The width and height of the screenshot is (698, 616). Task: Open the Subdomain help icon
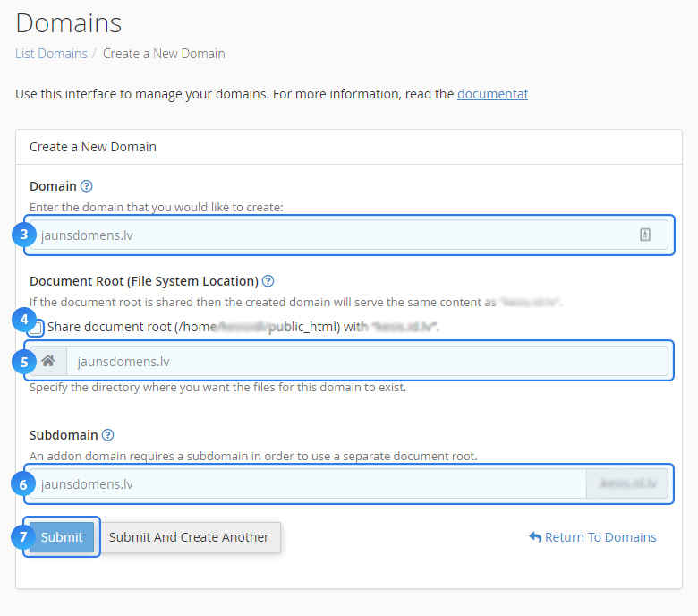click(x=107, y=435)
